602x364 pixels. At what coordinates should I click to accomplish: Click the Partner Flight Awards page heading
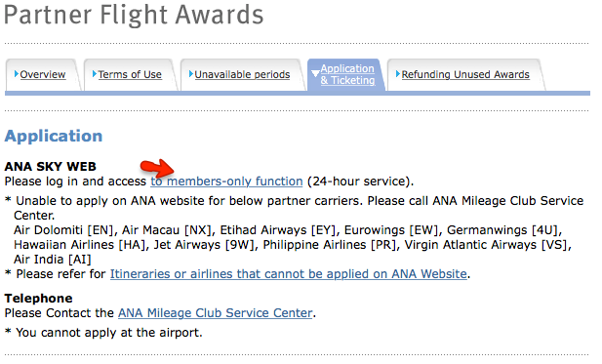click(x=134, y=15)
